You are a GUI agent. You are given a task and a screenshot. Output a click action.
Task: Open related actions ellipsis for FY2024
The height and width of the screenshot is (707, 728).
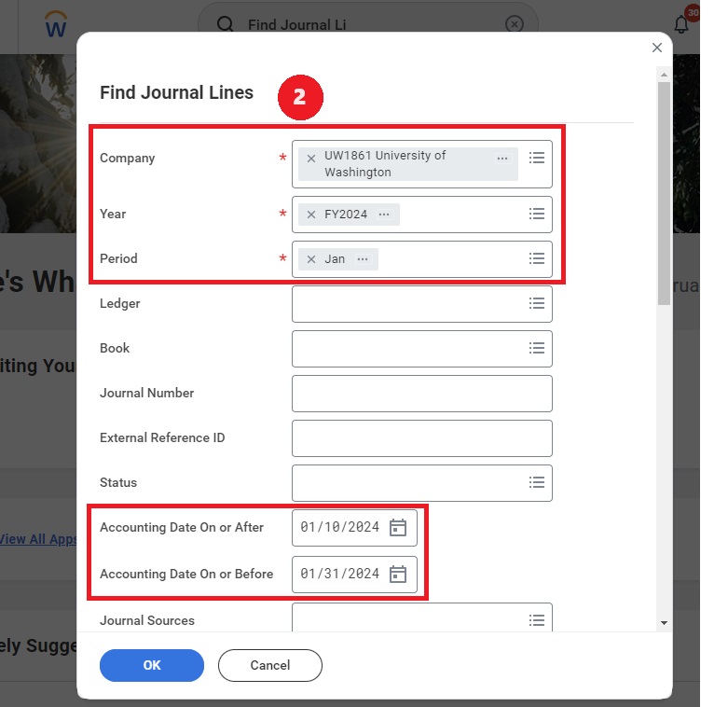pos(384,215)
